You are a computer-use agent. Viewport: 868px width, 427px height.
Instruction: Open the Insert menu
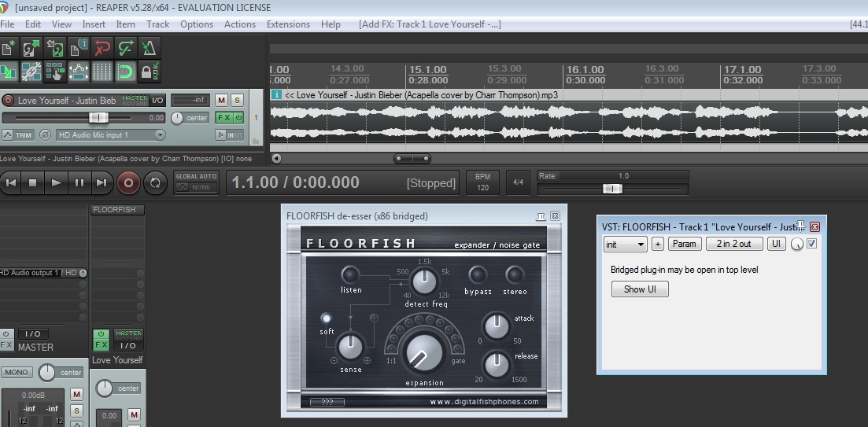coord(94,24)
